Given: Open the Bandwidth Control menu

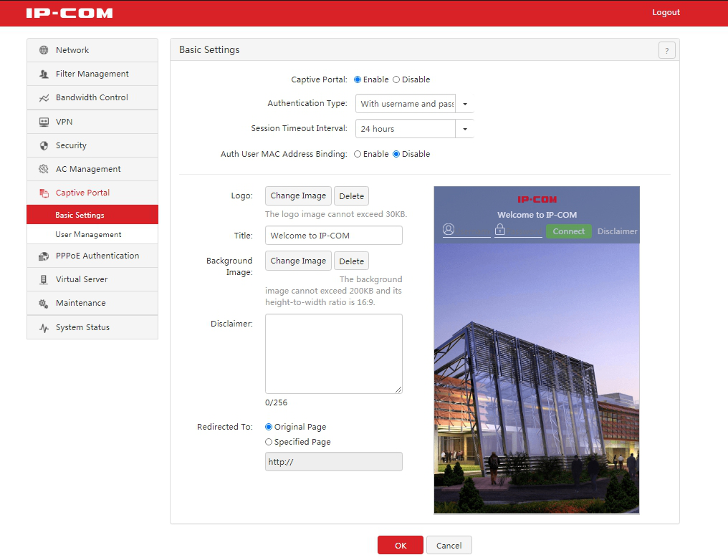Looking at the screenshot, I should (x=92, y=97).
